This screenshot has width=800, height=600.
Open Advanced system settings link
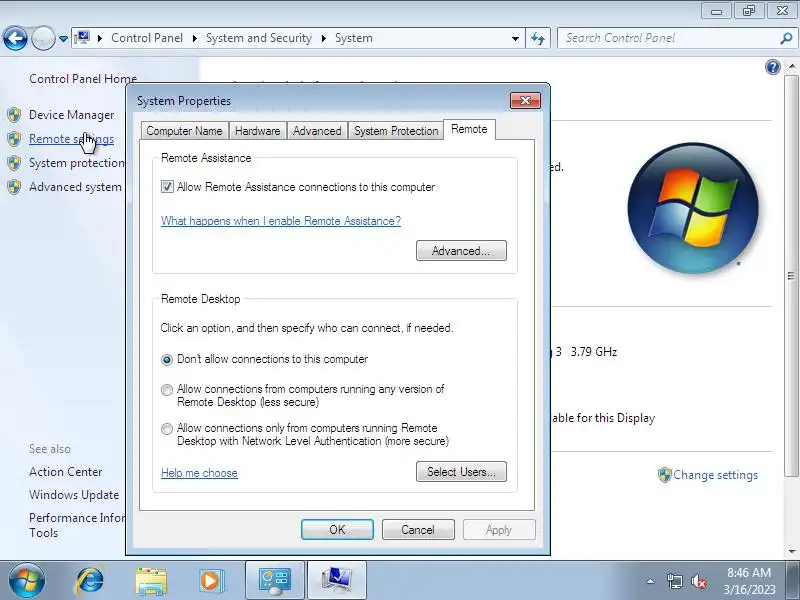point(76,187)
